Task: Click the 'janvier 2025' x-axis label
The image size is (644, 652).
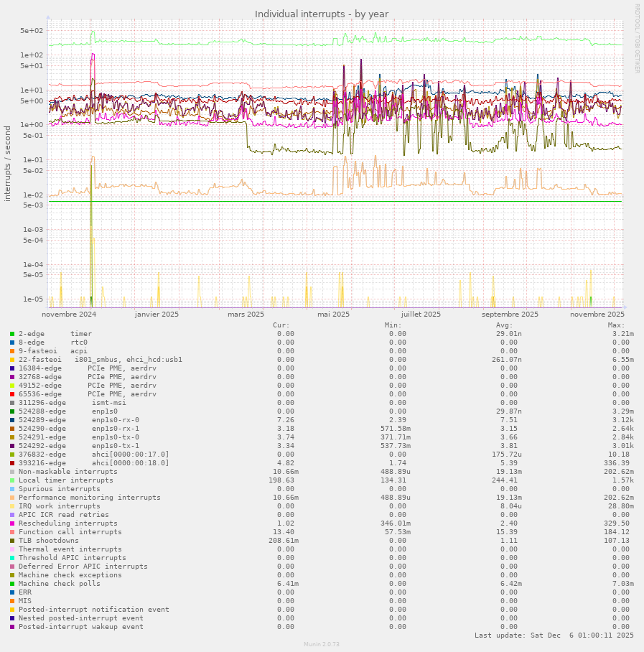Action: (x=157, y=314)
